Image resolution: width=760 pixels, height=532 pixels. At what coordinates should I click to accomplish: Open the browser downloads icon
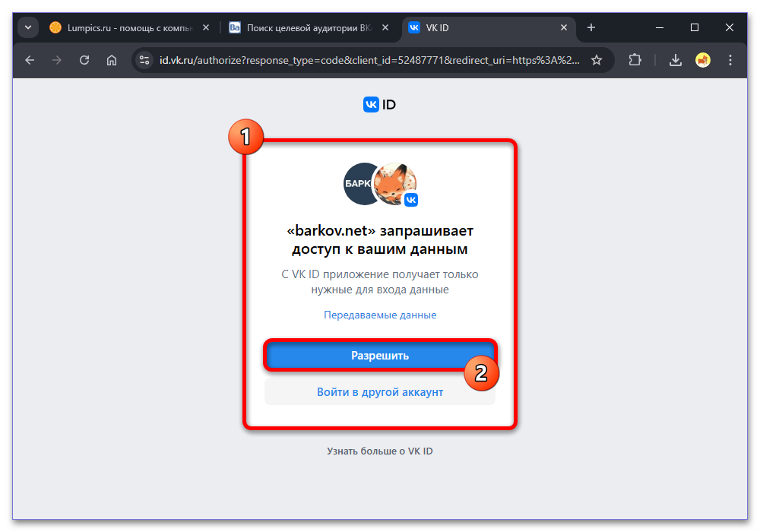pos(675,60)
